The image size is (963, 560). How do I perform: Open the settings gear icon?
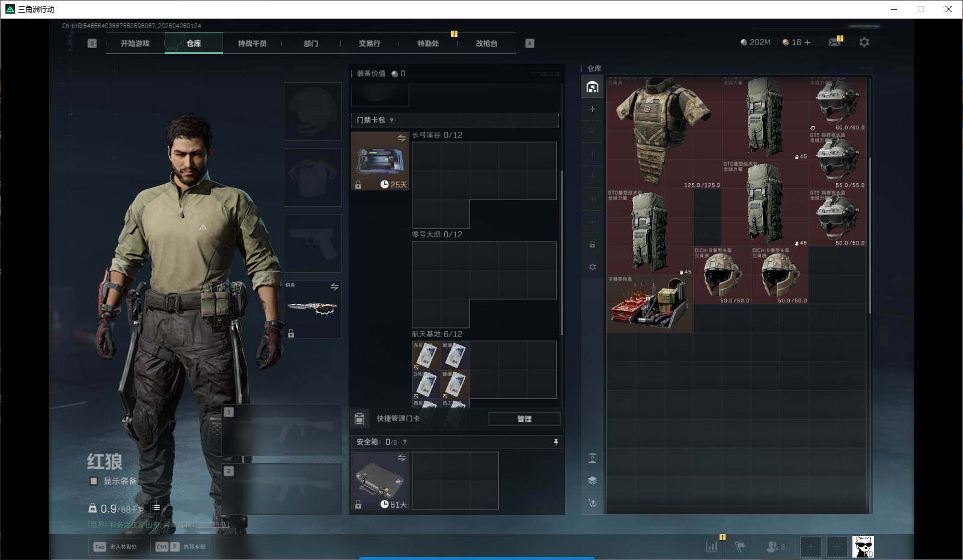coord(864,42)
